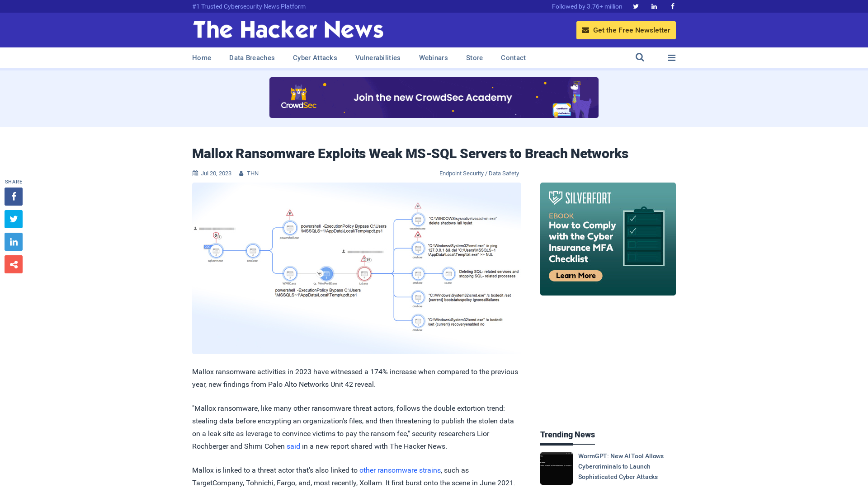Click the Facebook share icon
868x488 pixels.
point(13,196)
